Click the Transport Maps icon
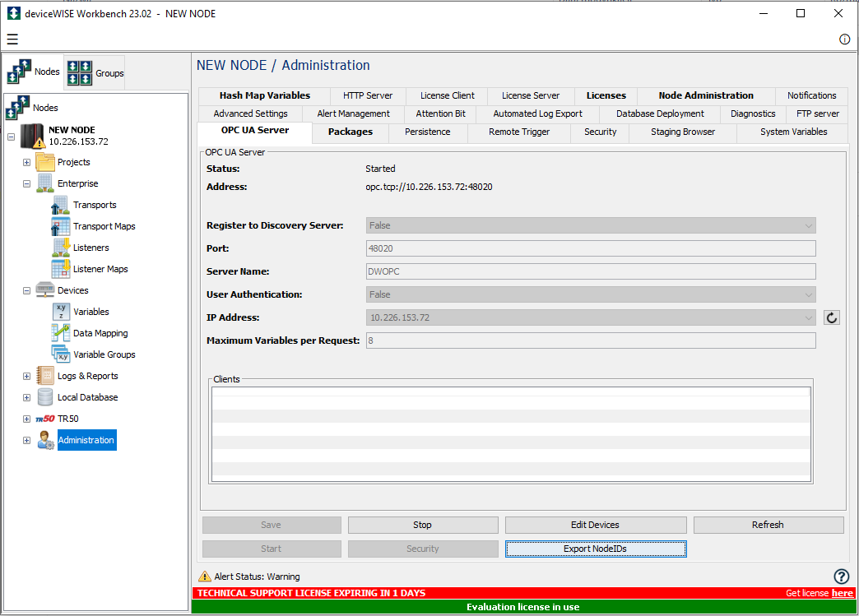Viewport: 859px width, 616px height. (x=60, y=226)
